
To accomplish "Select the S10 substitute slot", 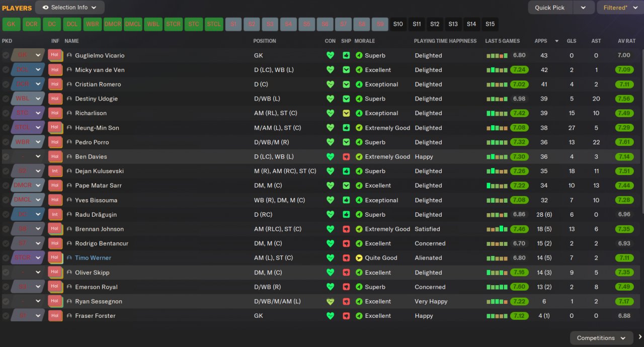I will coord(398,24).
